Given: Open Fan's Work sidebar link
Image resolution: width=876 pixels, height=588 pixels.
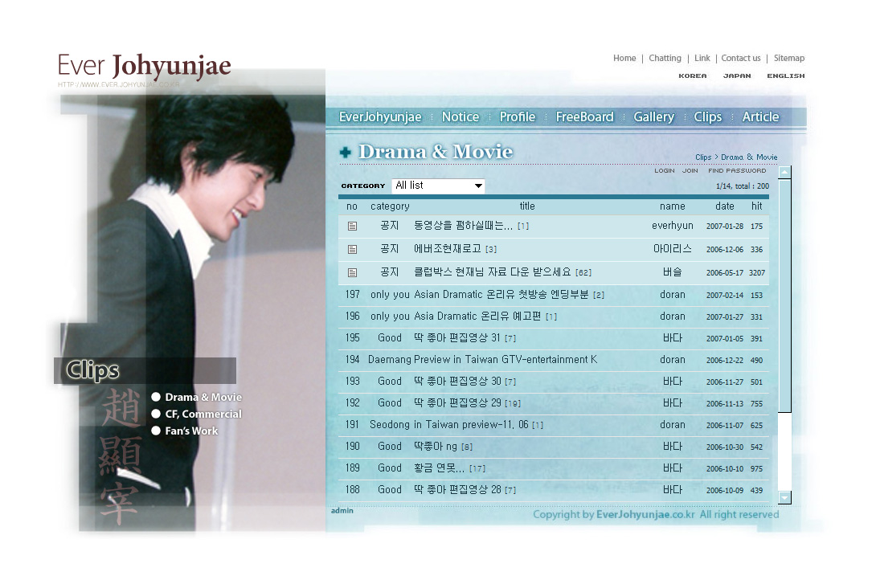Looking at the screenshot, I should (x=191, y=431).
